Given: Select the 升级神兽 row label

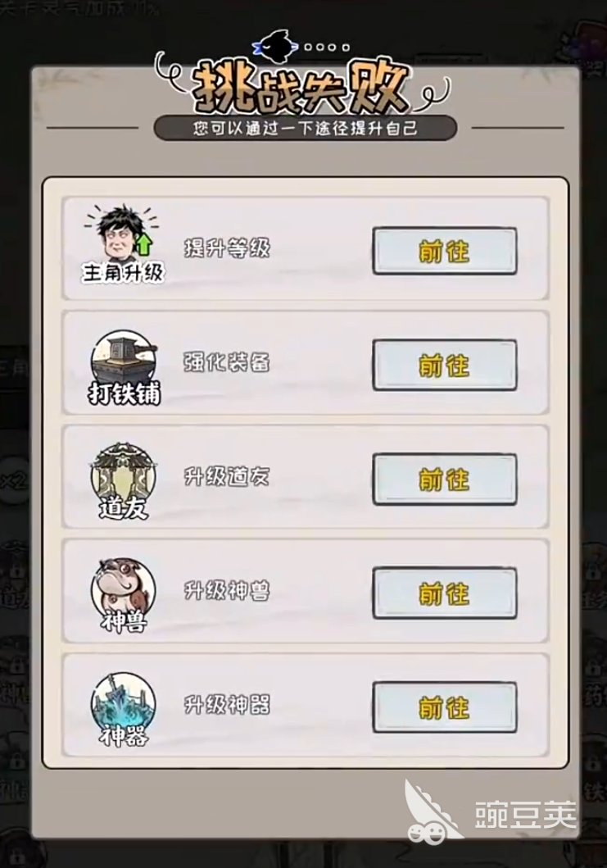Looking at the screenshot, I should [227, 591].
